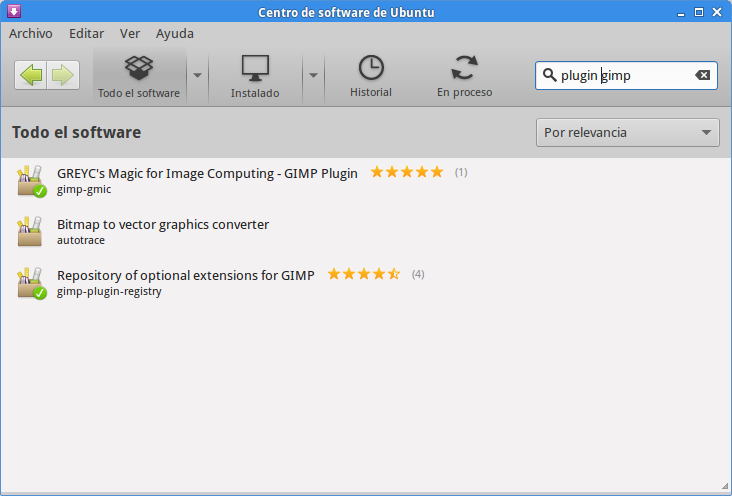This screenshot has height=496, width=732.
Task: Select Bitmap to vector graphics converter entry
Action: (x=163, y=225)
